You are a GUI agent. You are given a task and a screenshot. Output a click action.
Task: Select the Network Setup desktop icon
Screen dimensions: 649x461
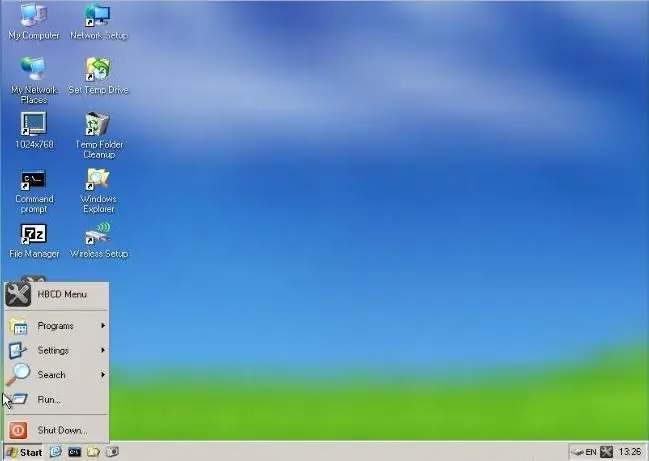pos(99,22)
